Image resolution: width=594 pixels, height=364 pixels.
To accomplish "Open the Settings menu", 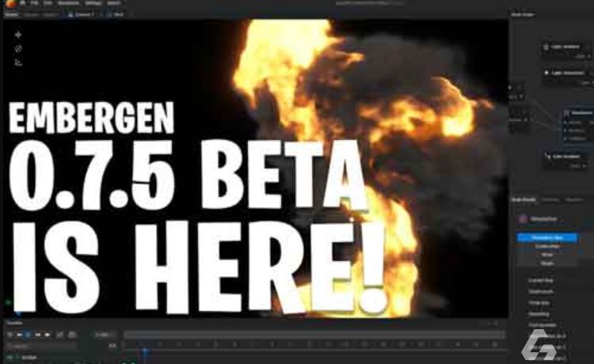I will [93, 3].
